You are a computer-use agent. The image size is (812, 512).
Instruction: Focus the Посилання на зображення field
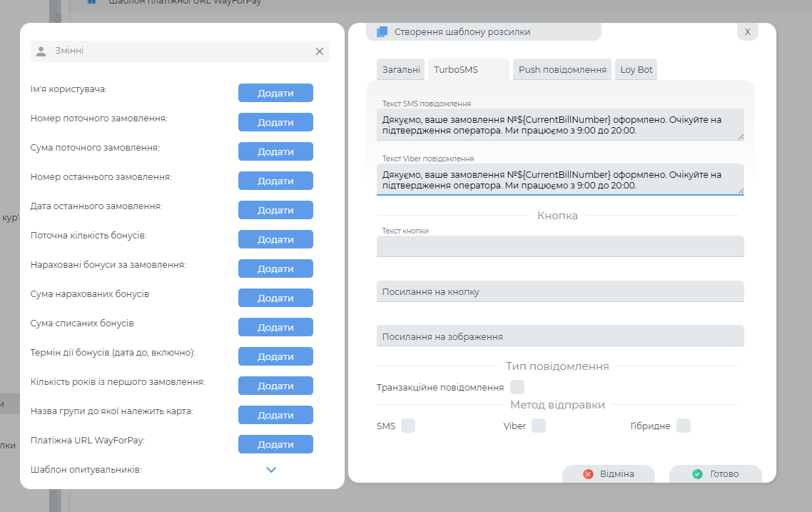click(x=559, y=336)
